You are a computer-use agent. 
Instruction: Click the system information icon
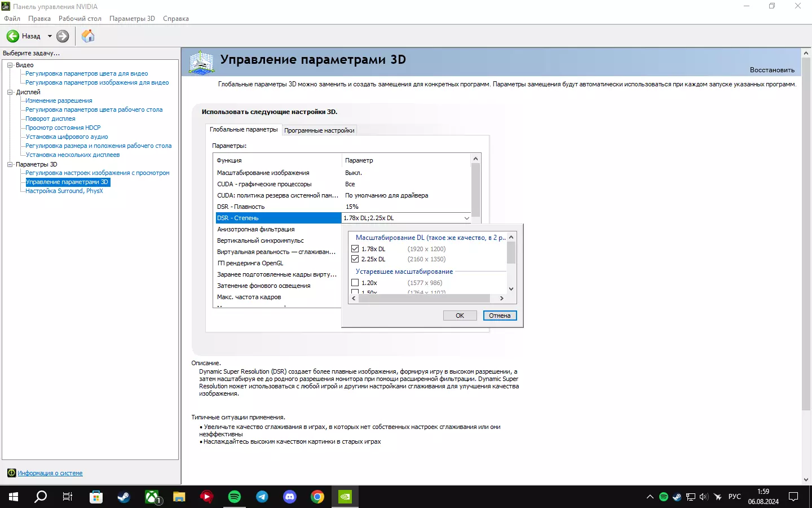tap(11, 473)
